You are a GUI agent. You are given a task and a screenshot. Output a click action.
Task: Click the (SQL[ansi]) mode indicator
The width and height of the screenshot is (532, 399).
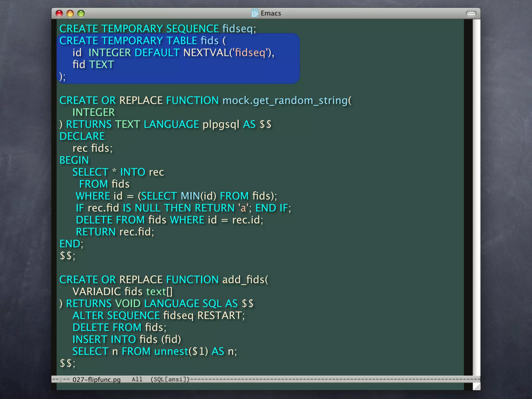(170, 379)
